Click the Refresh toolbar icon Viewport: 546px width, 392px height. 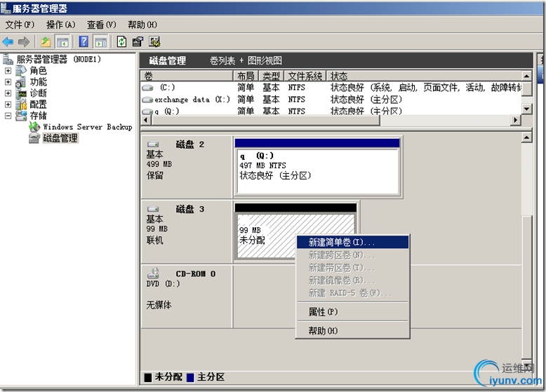click(x=121, y=42)
